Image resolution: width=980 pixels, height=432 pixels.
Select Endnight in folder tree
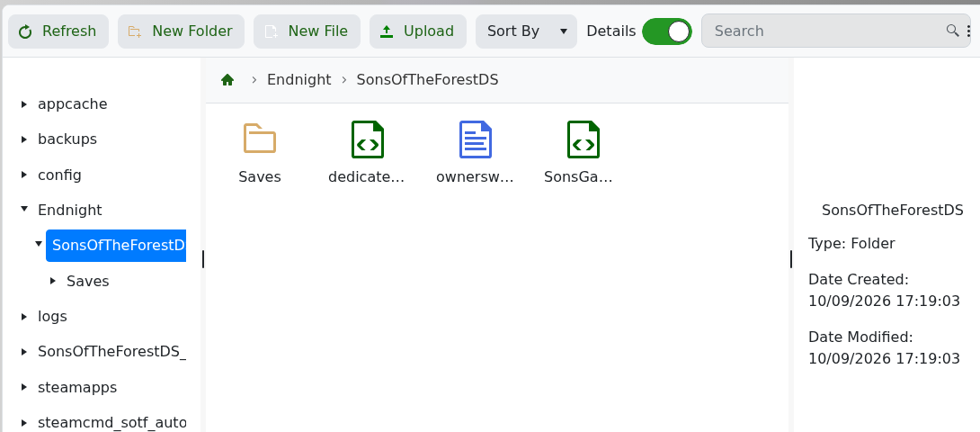tap(70, 210)
